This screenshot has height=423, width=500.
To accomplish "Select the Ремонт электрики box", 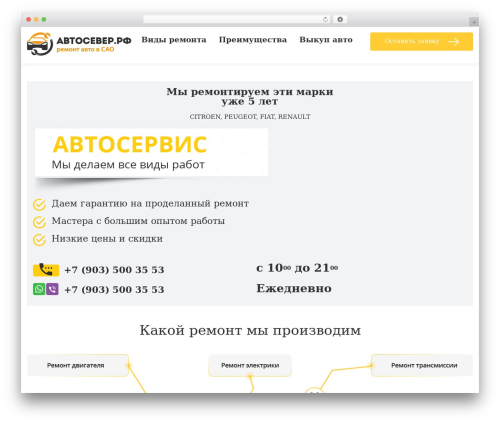I will [x=250, y=365].
